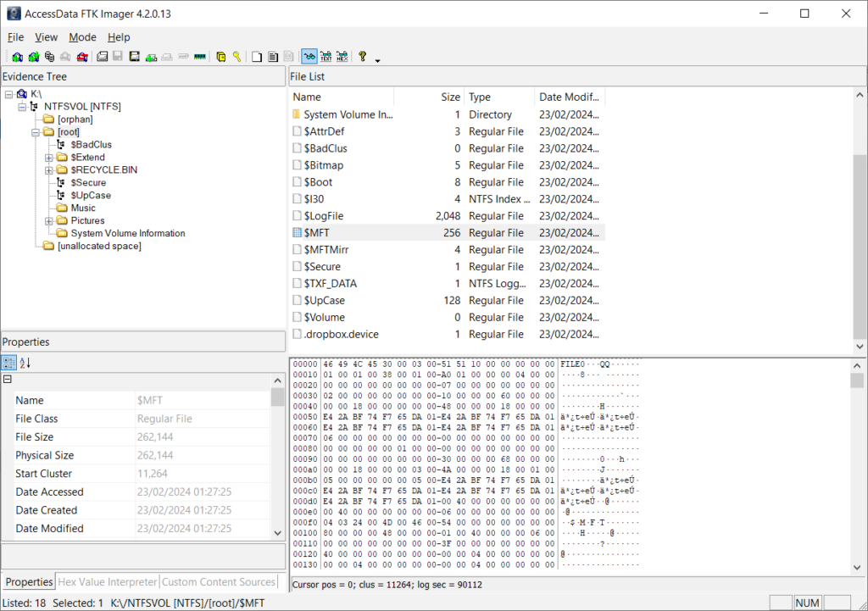Open the toolbar options dropdown arrow
Image resolution: width=868 pixels, height=611 pixels.
click(377, 60)
